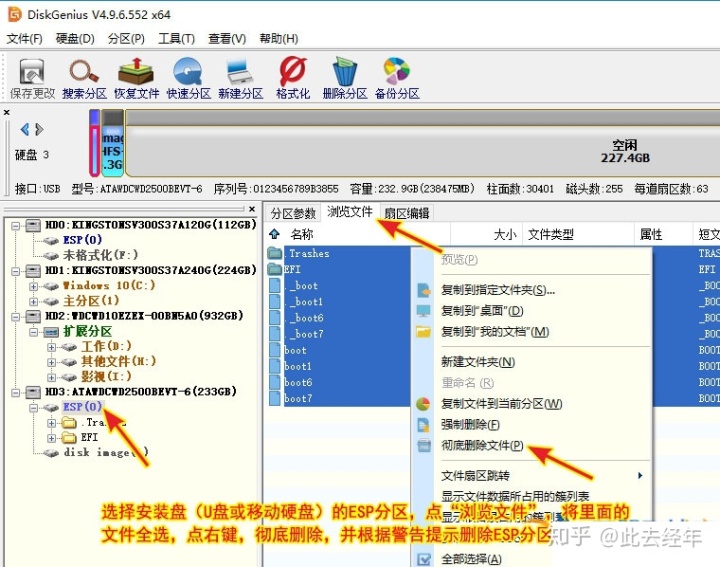Open the 硬盘(D) menu

click(x=75, y=39)
